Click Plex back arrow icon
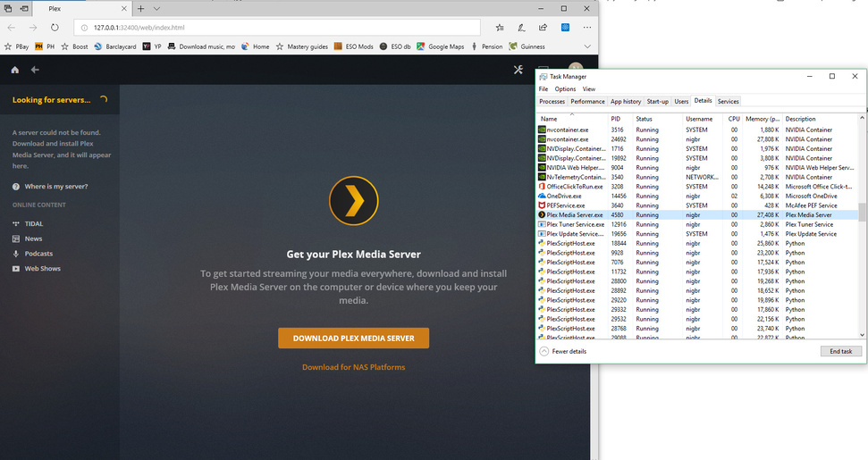 [35, 70]
